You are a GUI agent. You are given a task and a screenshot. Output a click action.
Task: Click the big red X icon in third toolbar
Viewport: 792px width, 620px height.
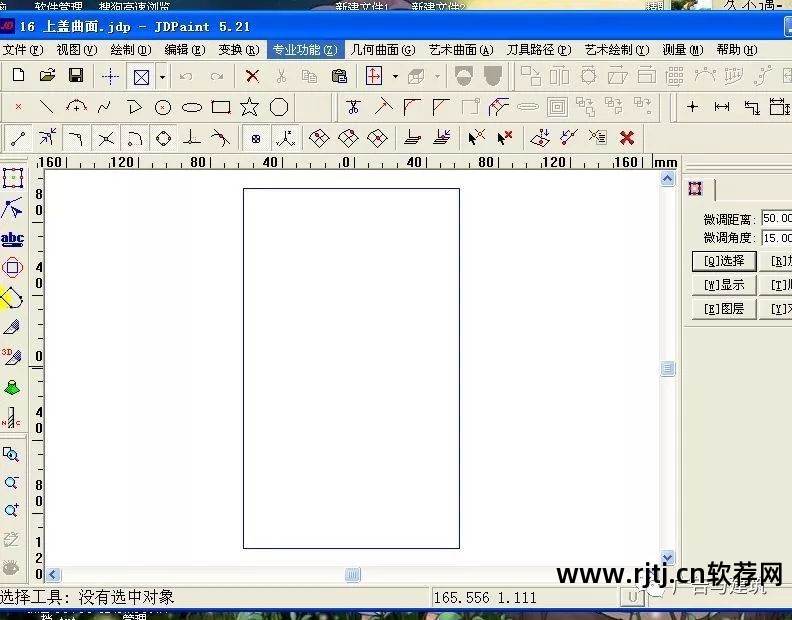(627, 137)
